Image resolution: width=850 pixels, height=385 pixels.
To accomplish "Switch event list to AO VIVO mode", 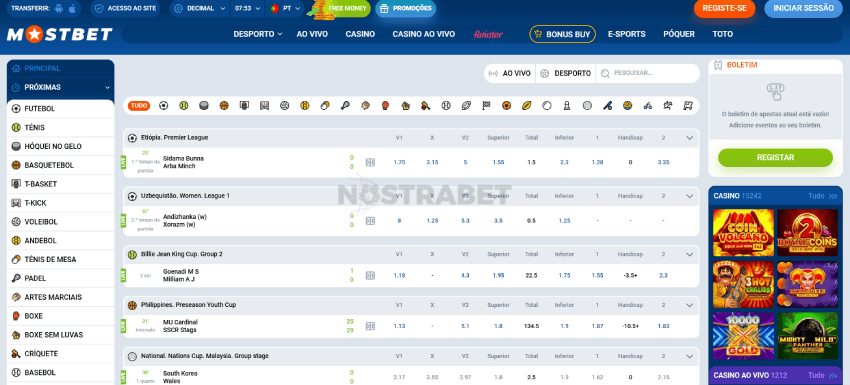I will 510,73.
